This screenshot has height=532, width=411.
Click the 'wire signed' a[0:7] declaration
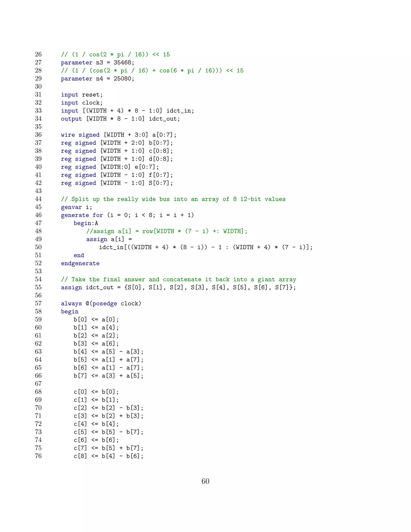(119, 135)
